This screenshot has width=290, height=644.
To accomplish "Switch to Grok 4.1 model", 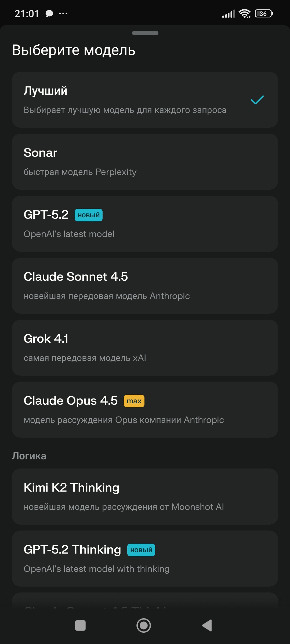I will click(145, 348).
